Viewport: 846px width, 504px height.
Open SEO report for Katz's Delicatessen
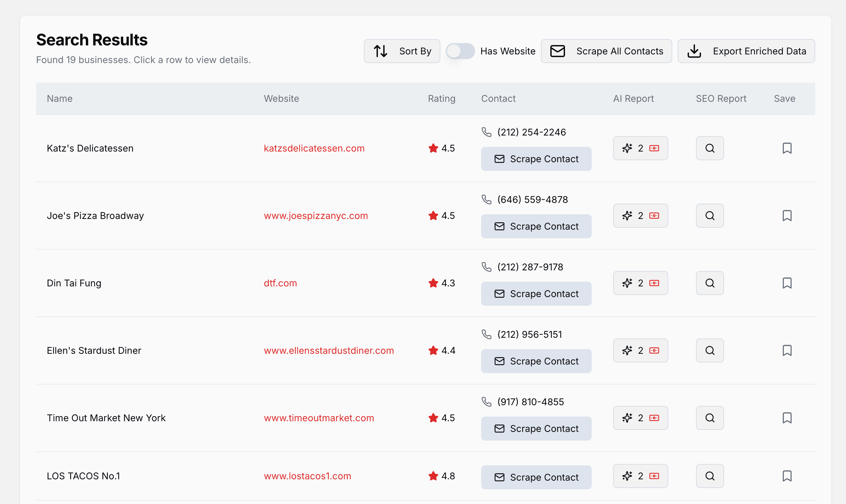tap(710, 148)
